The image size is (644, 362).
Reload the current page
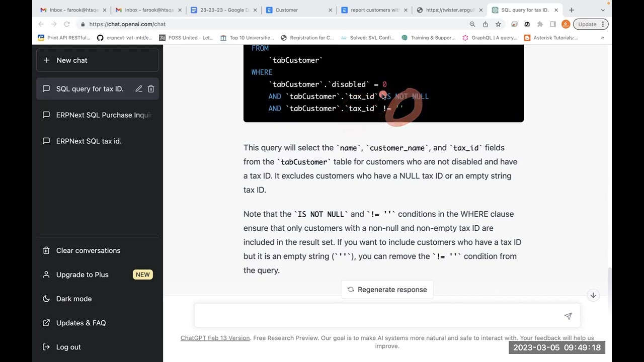click(67, 24)
